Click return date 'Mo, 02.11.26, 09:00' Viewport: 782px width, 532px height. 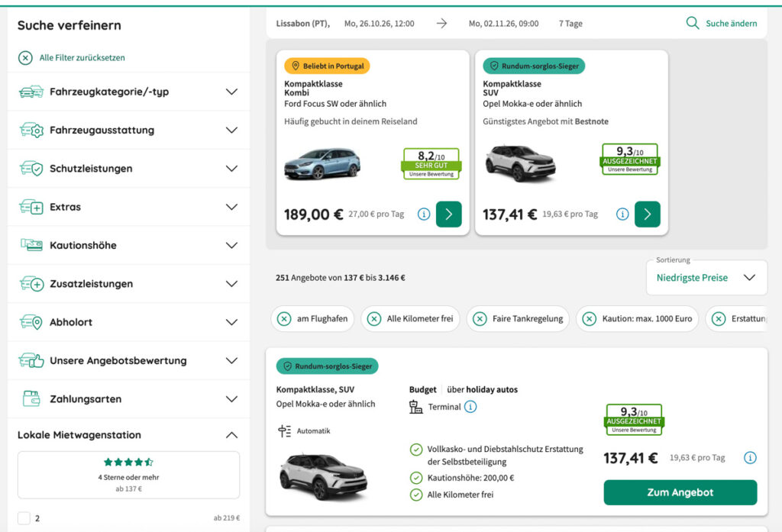pos(504,24)
